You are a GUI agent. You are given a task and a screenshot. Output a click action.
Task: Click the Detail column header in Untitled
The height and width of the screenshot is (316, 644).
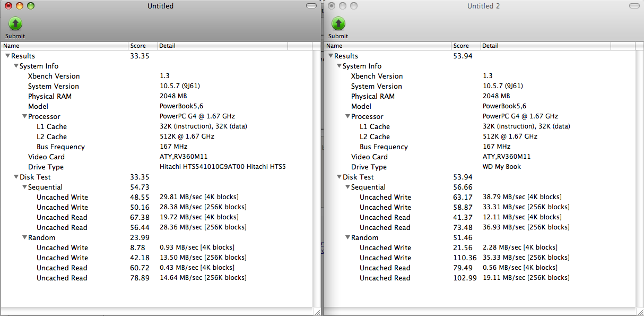coord(222,46)
